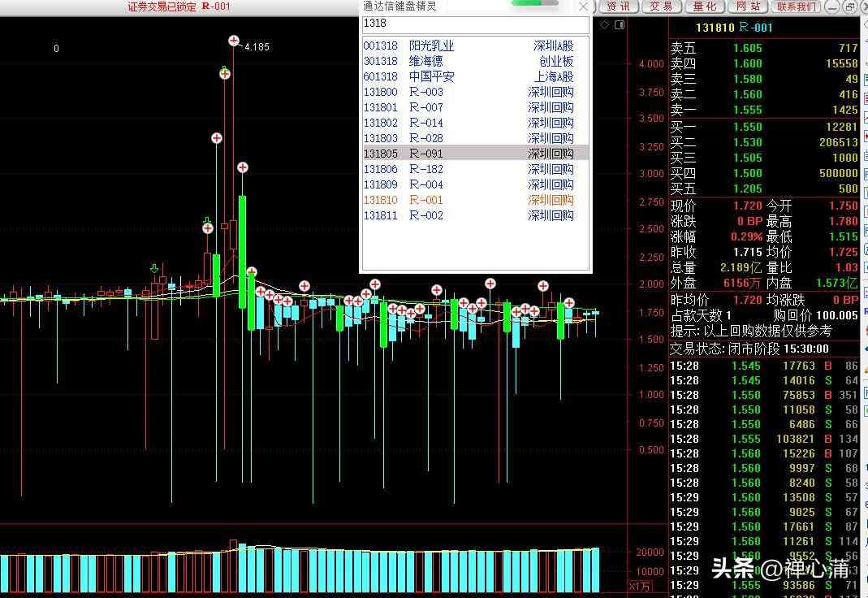Click the green down-arrow signal on the chart
This screenshot has width=868, height=598.
pyautogui.click(x=154, y=268)
